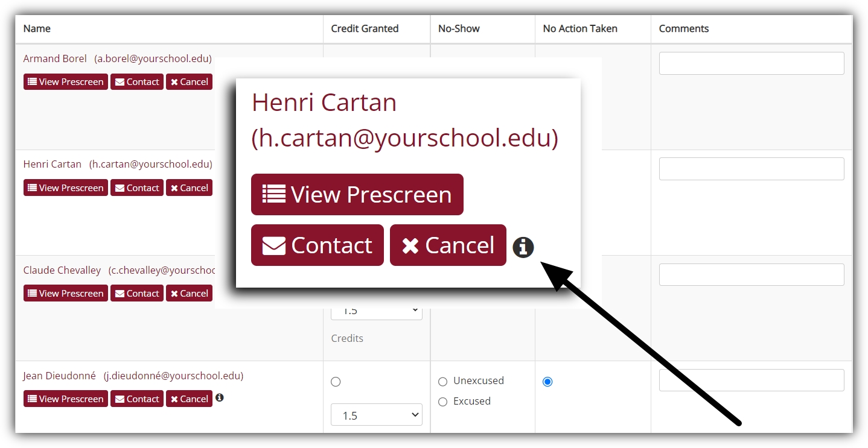
Task: Click View Prescreen for Jean Dieudonné
Action: [x=66, y=399]
